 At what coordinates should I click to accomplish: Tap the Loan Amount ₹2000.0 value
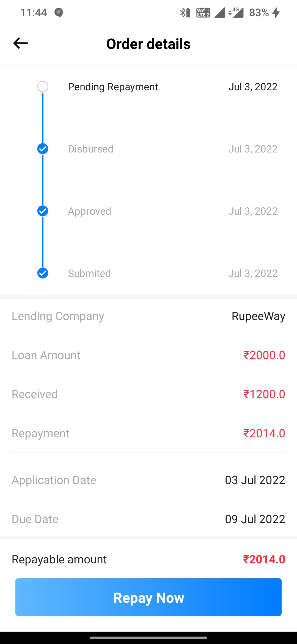pos(264,355)
